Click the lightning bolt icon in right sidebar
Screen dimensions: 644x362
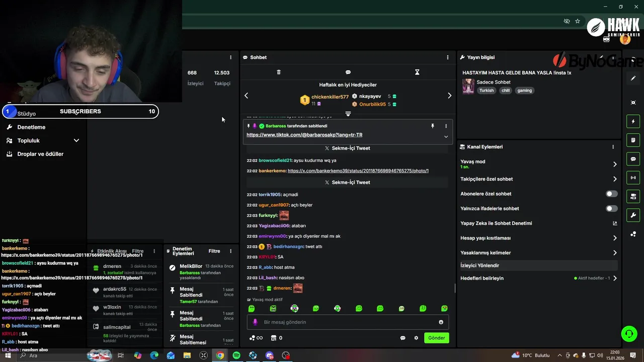pyautogui.click(x=633, y=121)
